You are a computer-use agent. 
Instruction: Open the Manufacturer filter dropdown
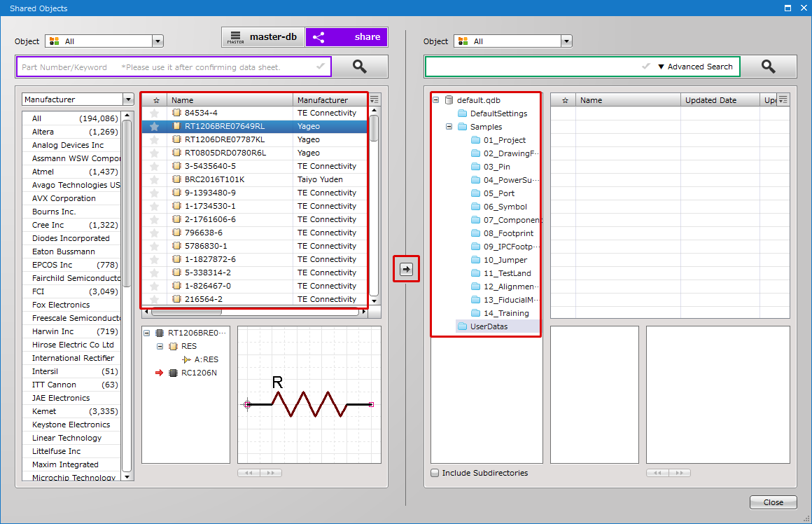pyautogui.click(x=127, y=99)
